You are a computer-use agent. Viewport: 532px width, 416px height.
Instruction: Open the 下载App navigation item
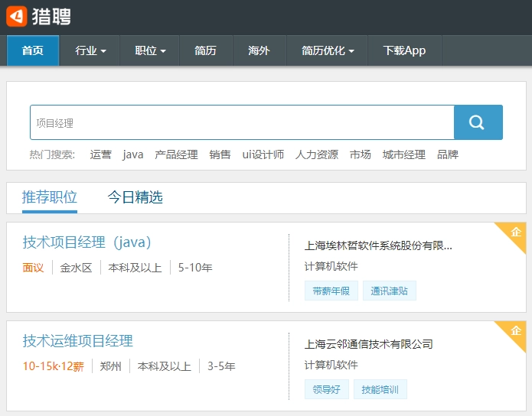click(x=404, y=50)
